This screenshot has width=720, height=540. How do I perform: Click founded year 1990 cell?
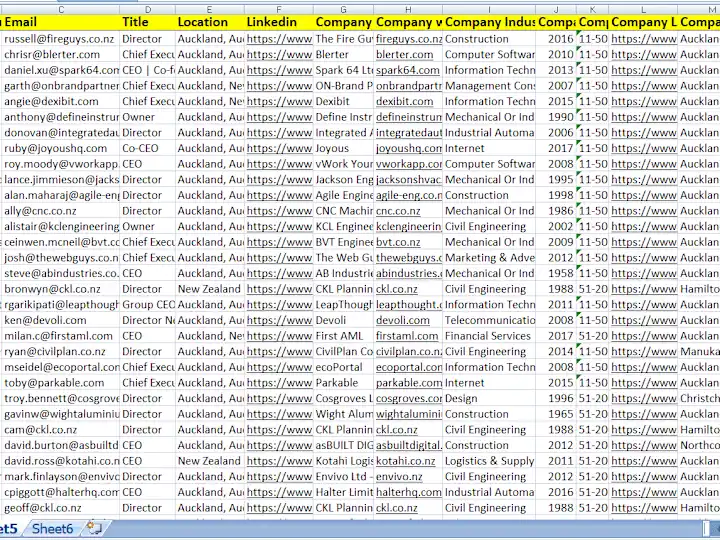556,117
